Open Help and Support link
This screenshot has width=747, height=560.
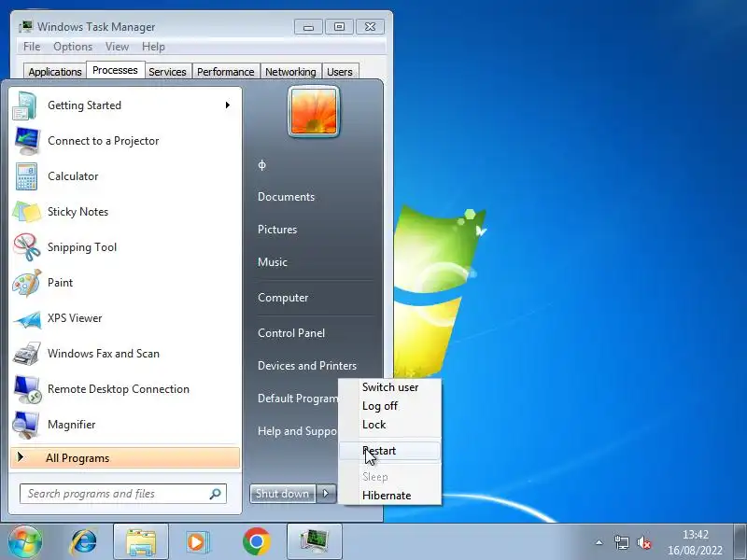coord(297,431)
